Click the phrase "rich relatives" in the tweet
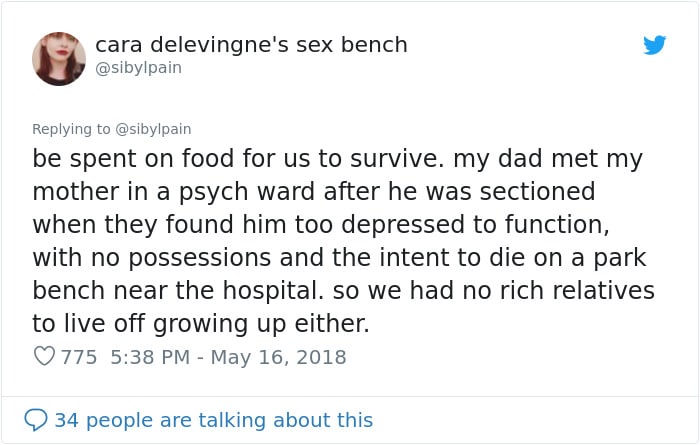Image resolution: width=700 pixels, height=445 pixels. pyautogui.click(x=577, y=291)
